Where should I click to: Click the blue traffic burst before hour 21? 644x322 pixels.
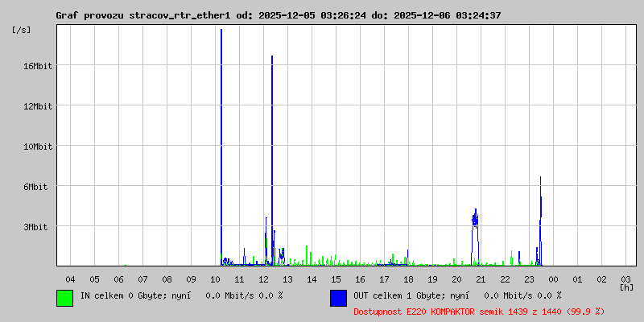(x=475, y=237)
